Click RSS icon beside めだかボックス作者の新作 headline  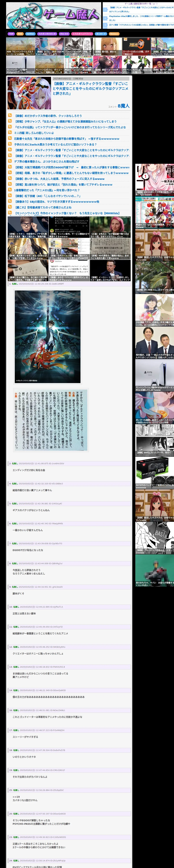click(x=10, y=115)
